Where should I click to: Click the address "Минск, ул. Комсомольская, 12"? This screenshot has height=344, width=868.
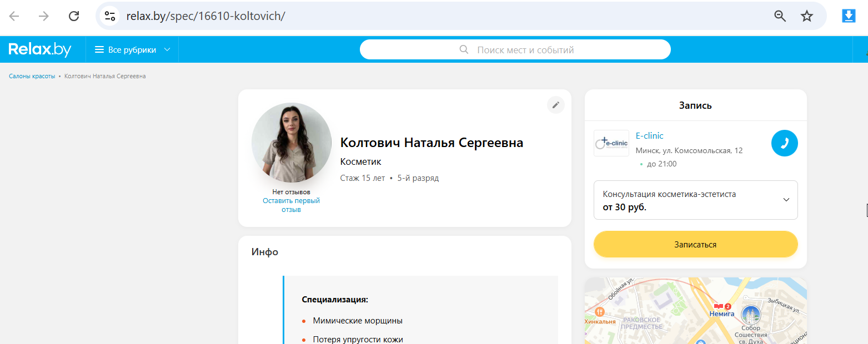(689, 150)
